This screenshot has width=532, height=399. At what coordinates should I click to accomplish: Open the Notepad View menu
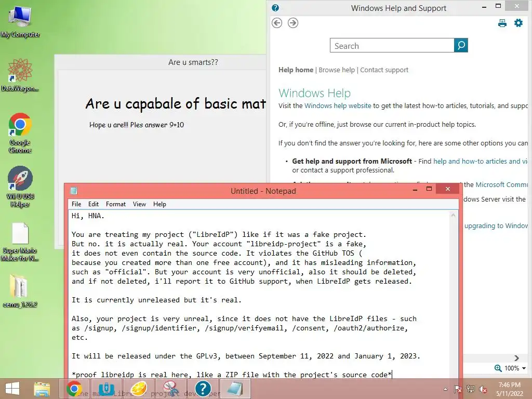pyautogui.click(x=139, y=204)
